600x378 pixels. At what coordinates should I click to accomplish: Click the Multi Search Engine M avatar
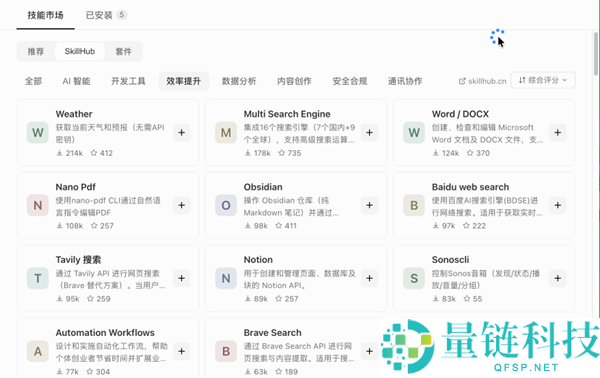pos(226,132)
